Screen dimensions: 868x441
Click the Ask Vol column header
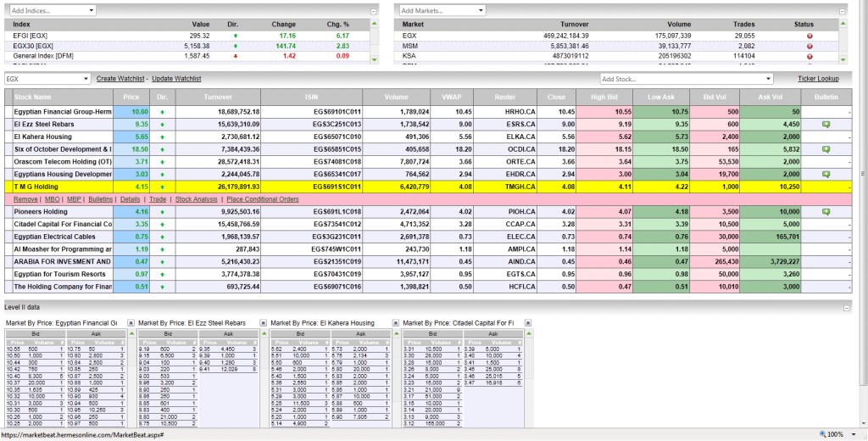point(770,97)
